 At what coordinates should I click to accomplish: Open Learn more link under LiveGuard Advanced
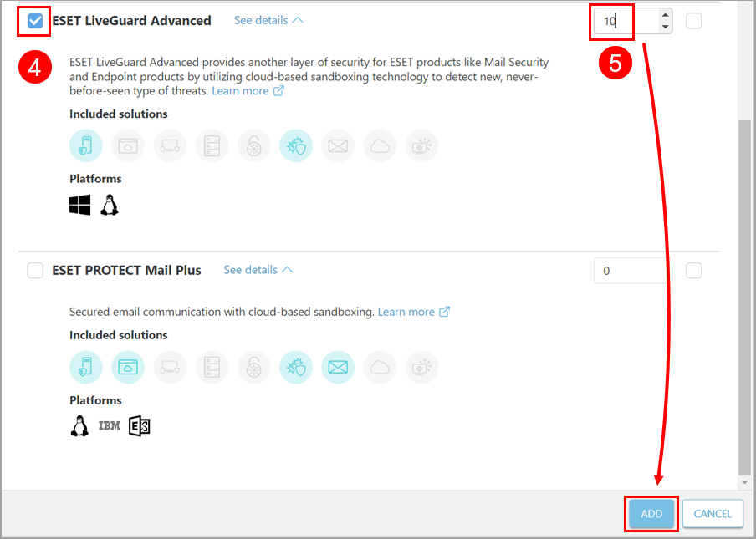click(x=248, y=90)
